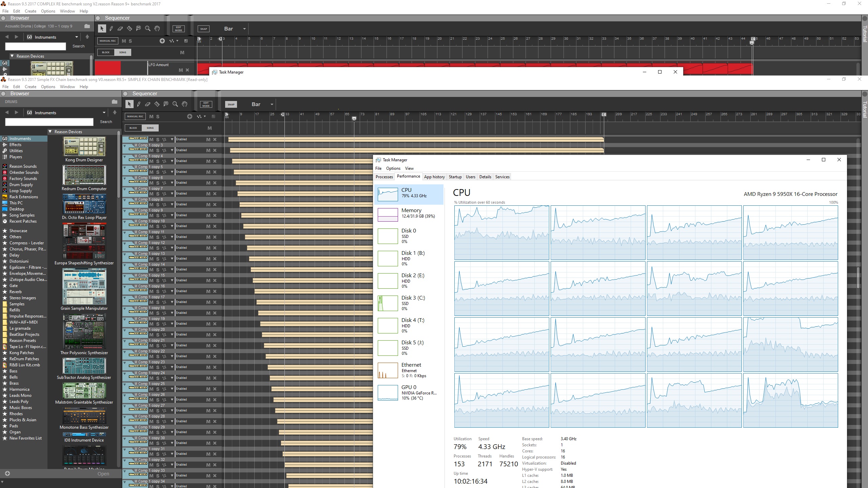Mute the LFO Amount lane in back window
The width and height of the screenshot is (868, 488).
pos(181,70)
